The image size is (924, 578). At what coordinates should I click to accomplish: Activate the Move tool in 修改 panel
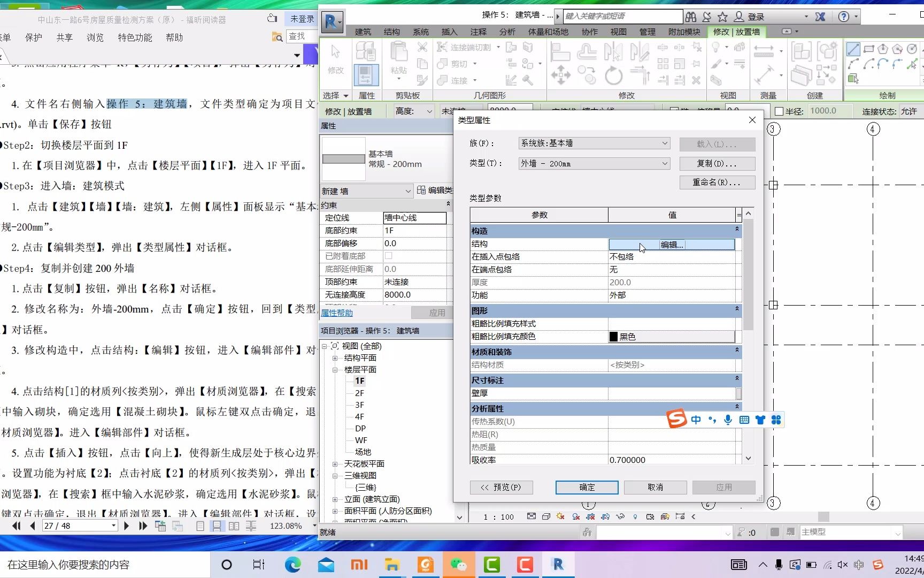(x=560, y=75)
